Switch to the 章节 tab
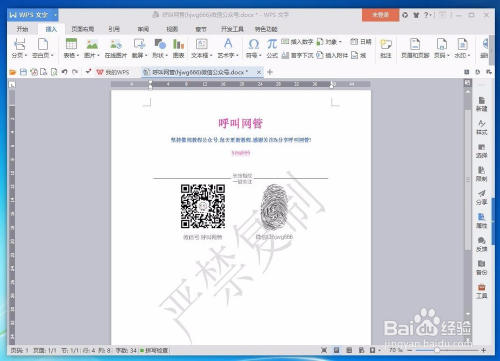 tap(201, 29)
